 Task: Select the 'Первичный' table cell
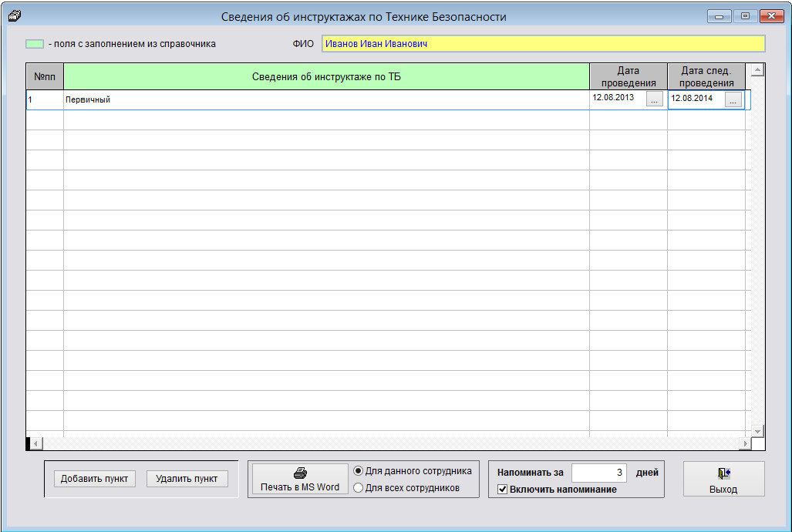pos(326,99)
